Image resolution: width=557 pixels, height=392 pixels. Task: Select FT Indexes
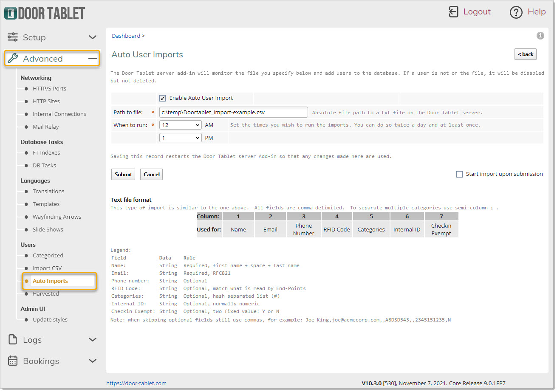tap(46, 153)
